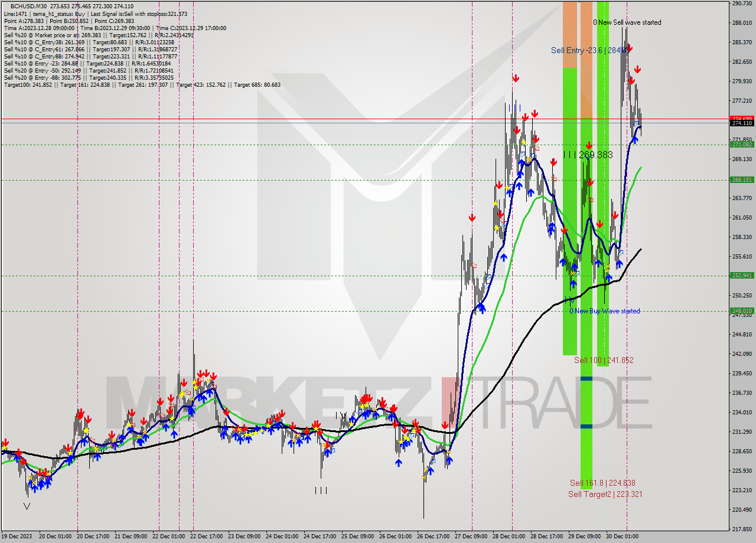Click the 277.210 price axis label

pos(742,101)
